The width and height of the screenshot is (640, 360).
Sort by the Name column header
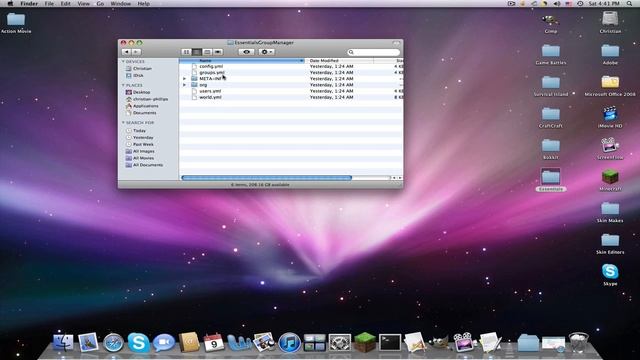pyautogui.click(x=242, y=60)
